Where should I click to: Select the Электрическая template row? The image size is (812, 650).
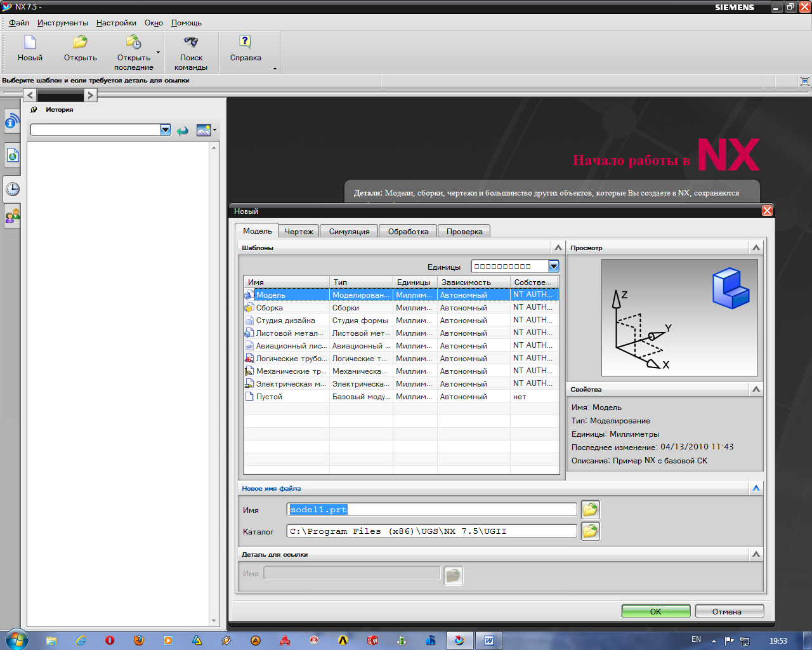[x=401, y=384]
